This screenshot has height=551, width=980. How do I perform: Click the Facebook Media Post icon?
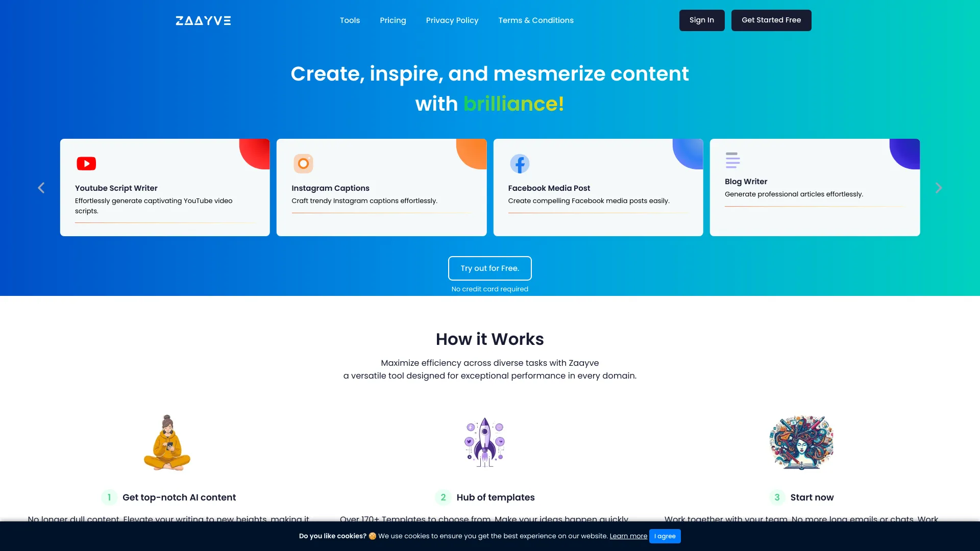519,163
